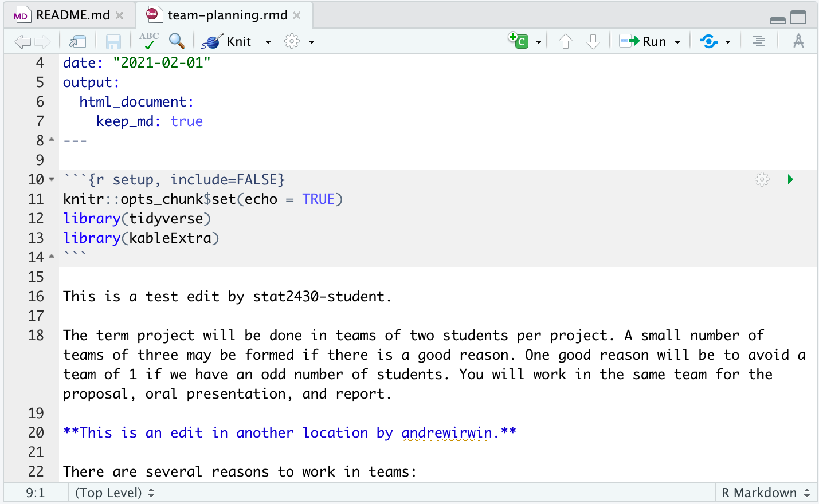Open the setup chunk options gear
819x504 pixels.
click(x=762, y=180)
